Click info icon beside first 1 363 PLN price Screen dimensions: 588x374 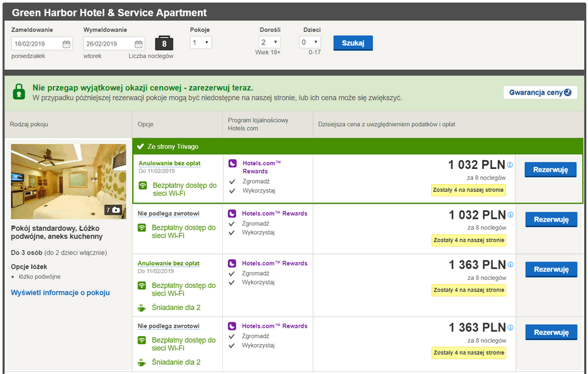pos(510,264)
